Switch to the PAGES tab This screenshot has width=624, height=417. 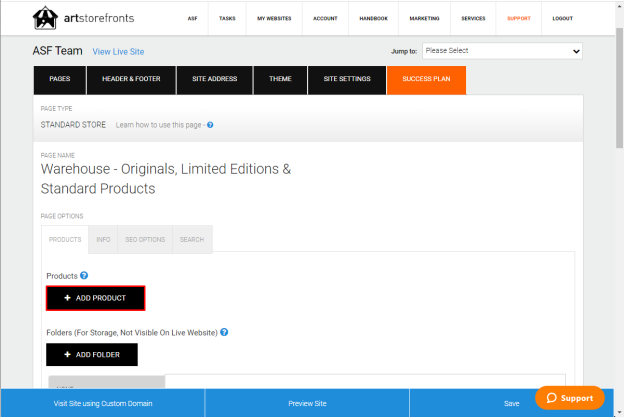pyautogui.click(x=60, y=80)
